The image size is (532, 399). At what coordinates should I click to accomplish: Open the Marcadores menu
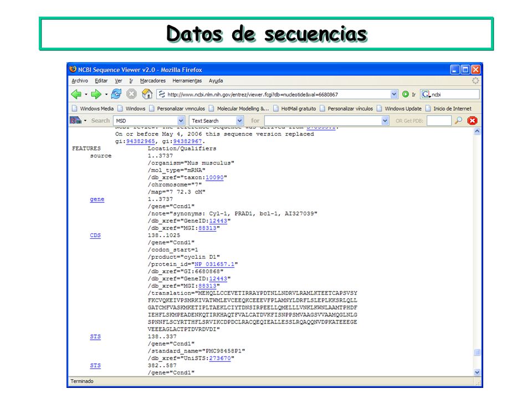[x=153, y=81]
